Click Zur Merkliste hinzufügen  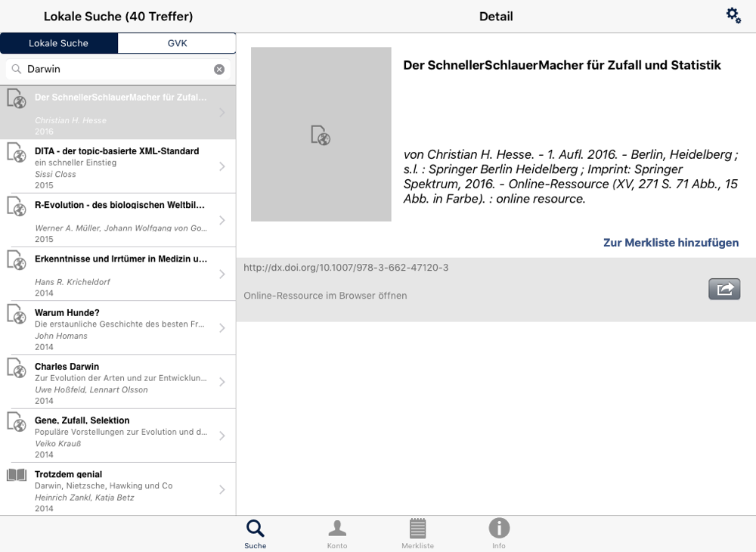[x=671, y=243]
